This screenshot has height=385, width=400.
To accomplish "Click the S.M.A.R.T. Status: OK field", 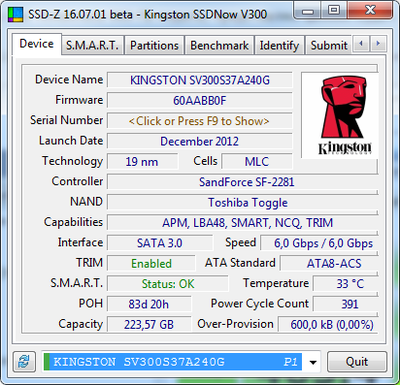I will (x=168, y=284).
